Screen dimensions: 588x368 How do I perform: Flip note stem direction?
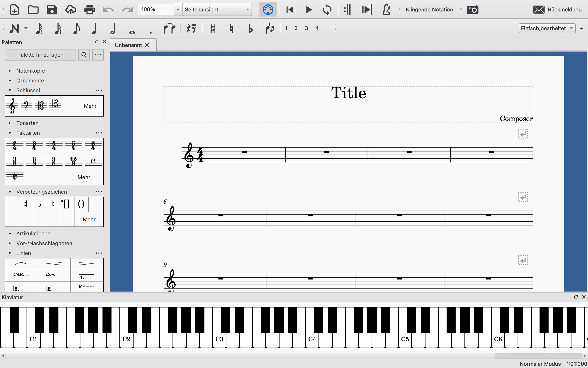[x=270, y=28]
